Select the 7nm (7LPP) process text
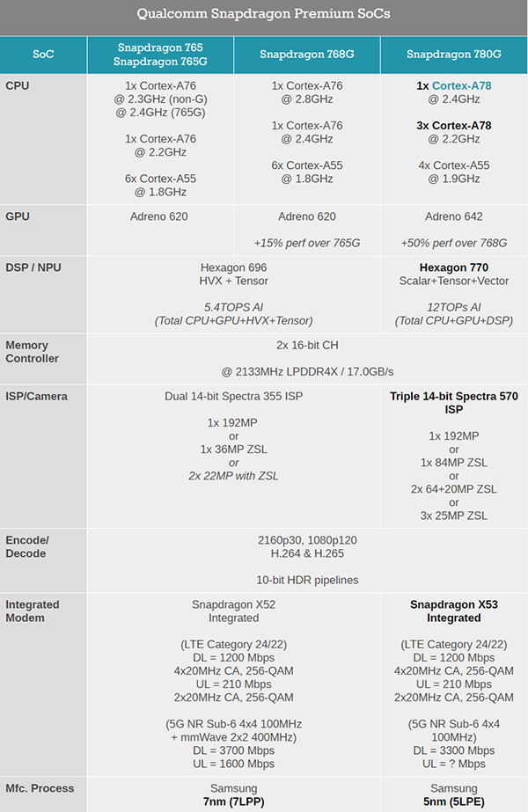 click(233, 801)
